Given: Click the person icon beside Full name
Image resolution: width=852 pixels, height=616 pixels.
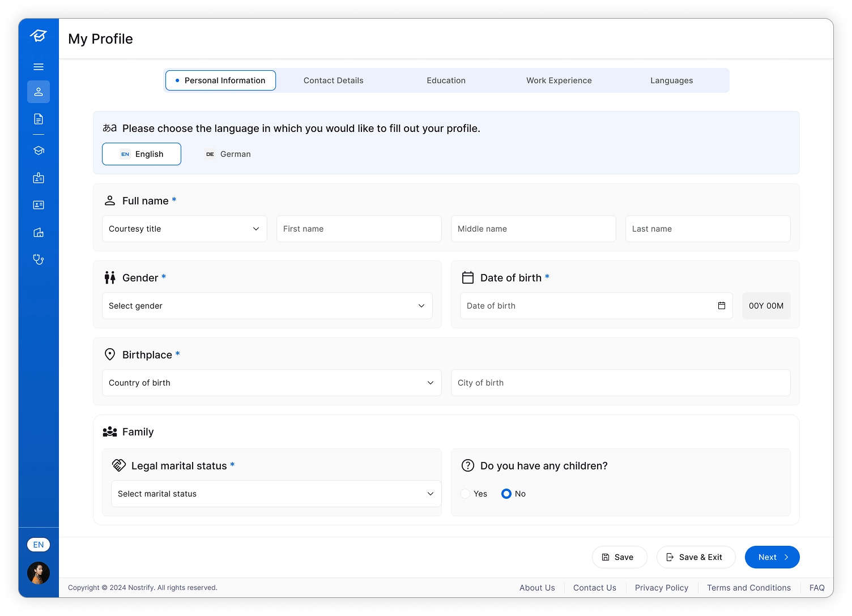Looking at the screenshot, I should [110, 200].
